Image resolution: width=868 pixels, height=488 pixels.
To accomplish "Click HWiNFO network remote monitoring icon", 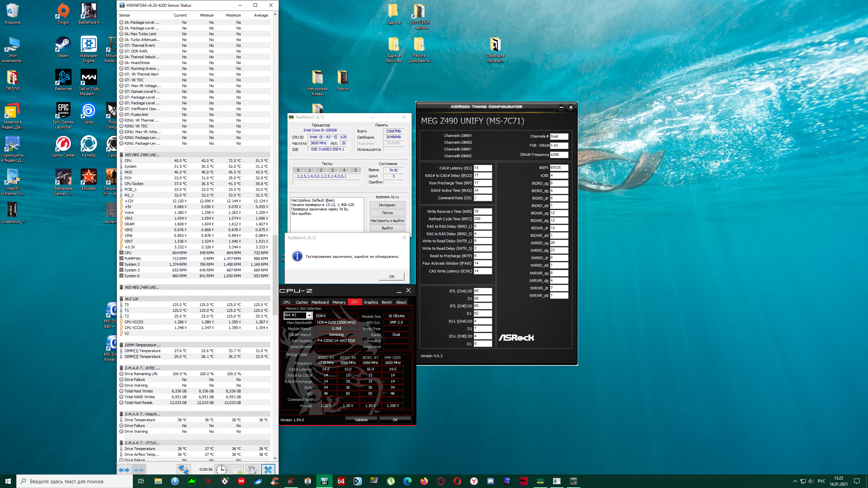I will pyautogui.click(x=183, y=470).
